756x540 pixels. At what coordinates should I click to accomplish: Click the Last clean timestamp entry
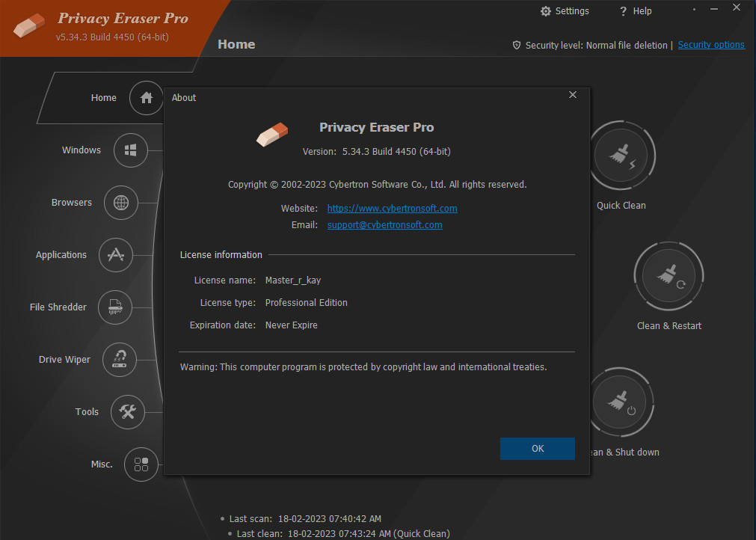343,534
